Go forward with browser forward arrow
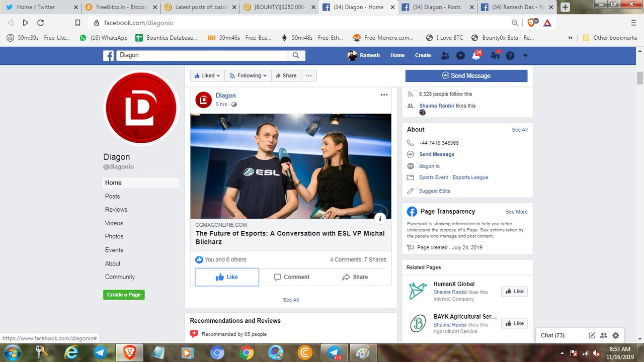The width and height of the screenshot is (644, 362). 25,23
